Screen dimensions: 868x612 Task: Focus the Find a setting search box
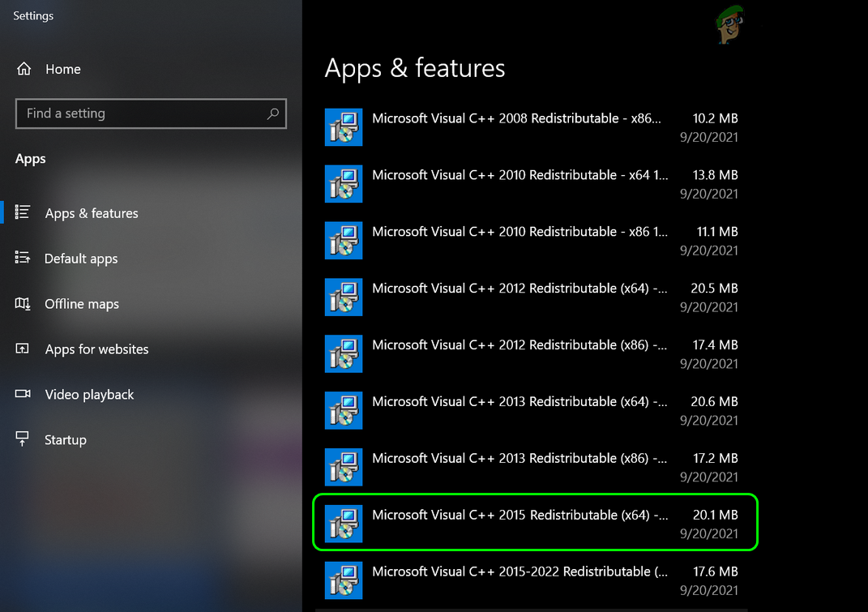(x=151, y=113)
